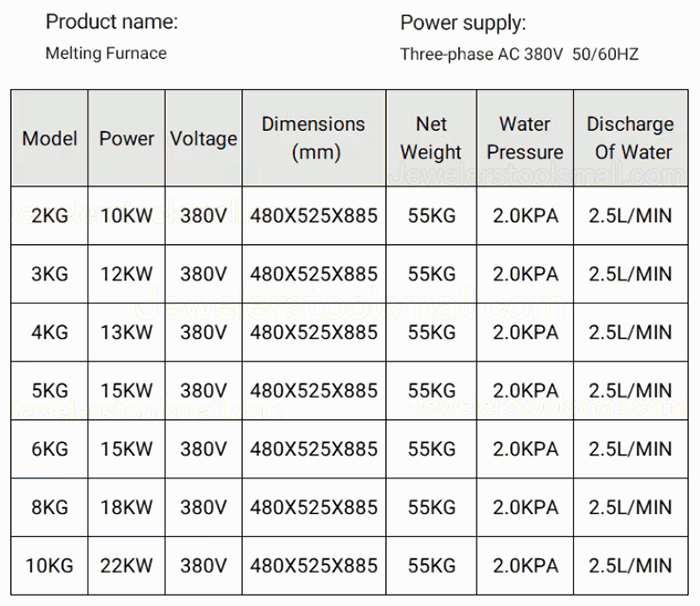
Task: Click the 10KG model cell
Action: pyautogui.click(x=50, y=566)
